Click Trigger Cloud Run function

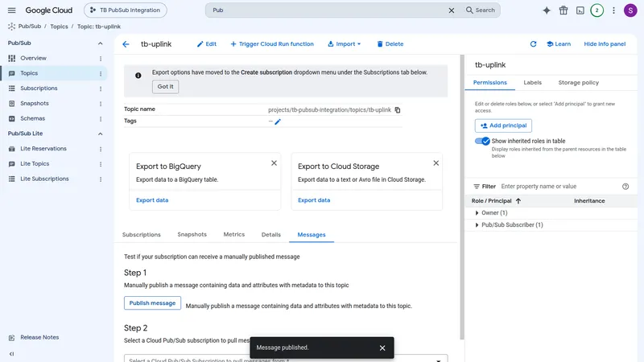[272, 44]
